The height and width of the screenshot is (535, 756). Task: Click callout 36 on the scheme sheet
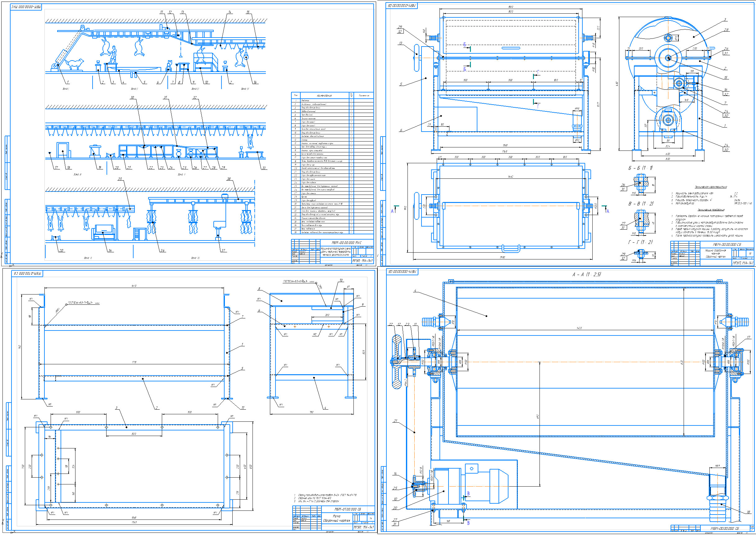pyautogui.click(x=162, y=250)
